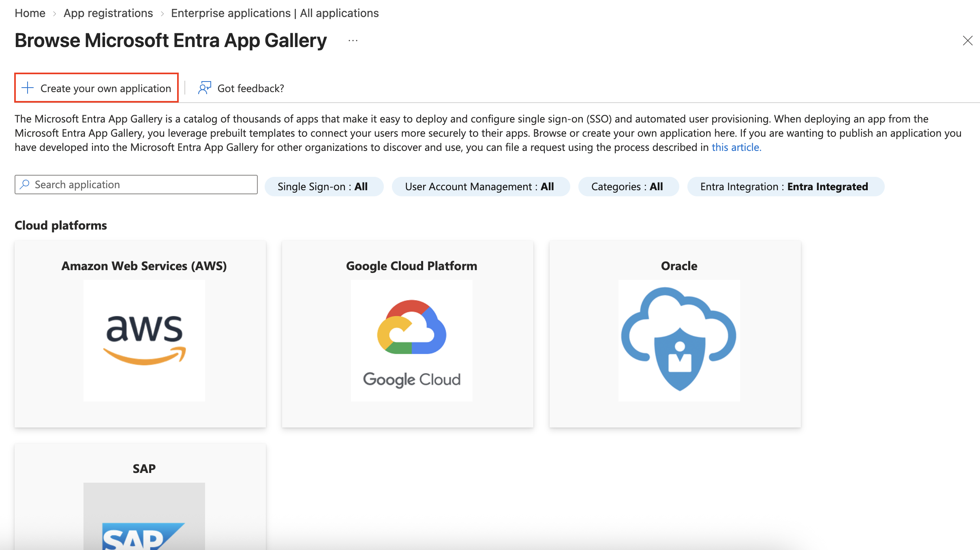Click the magnifier icon in the search box
This screenshot has height=550, width=980.
25,184
